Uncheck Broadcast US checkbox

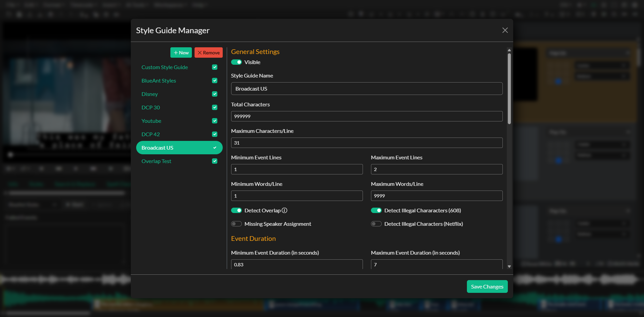click(215, 148)
